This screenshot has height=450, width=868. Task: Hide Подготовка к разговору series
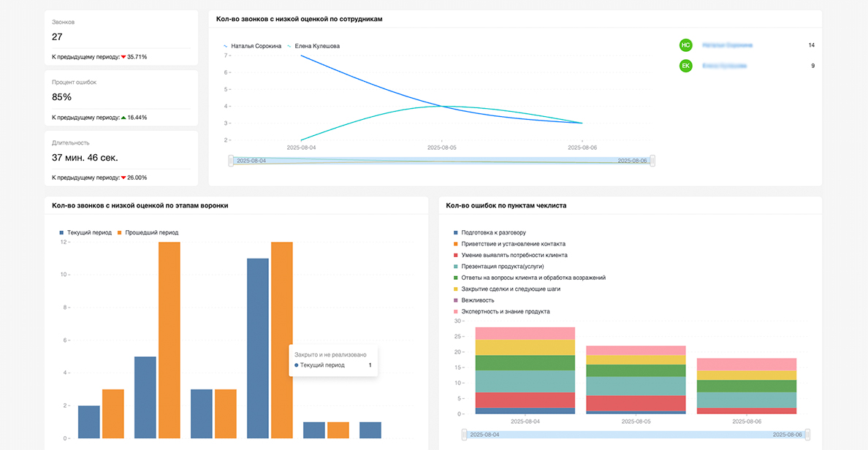(490, 232)
